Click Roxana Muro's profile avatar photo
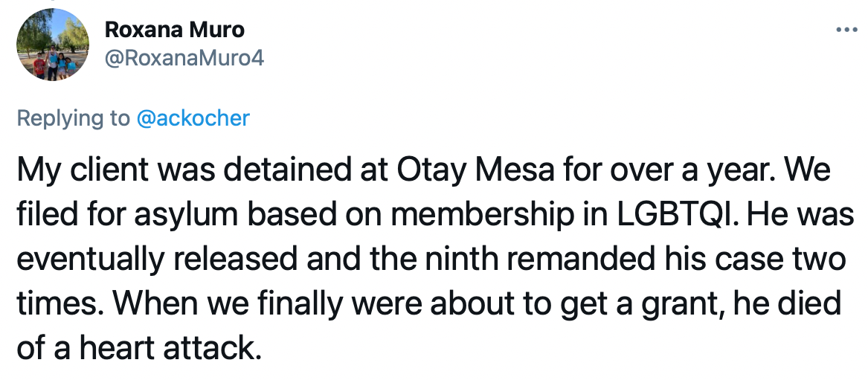The image size is (868, 380). (x=53, y=45)
